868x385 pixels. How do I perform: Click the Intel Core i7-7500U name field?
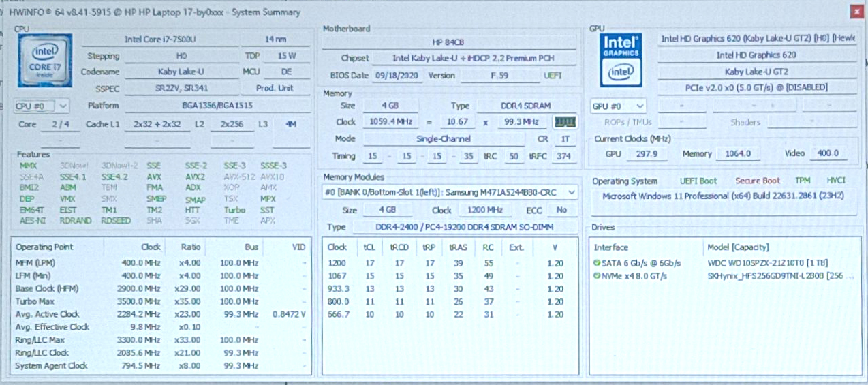tap(159, 40)
